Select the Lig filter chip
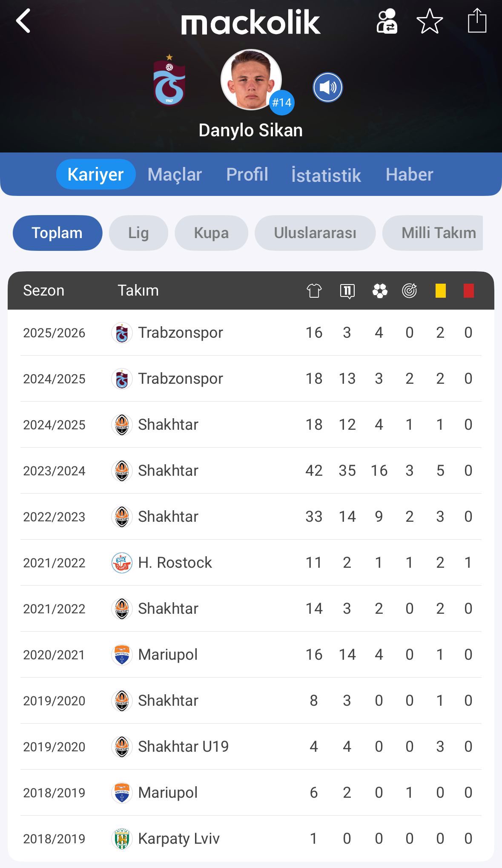 click(138, 233)
